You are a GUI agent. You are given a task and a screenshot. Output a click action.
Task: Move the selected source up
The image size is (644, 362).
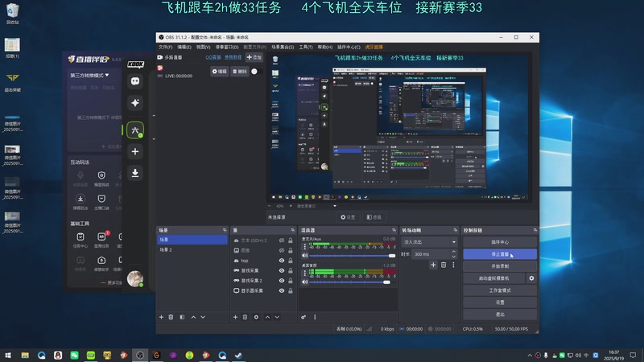pos(267,317)
